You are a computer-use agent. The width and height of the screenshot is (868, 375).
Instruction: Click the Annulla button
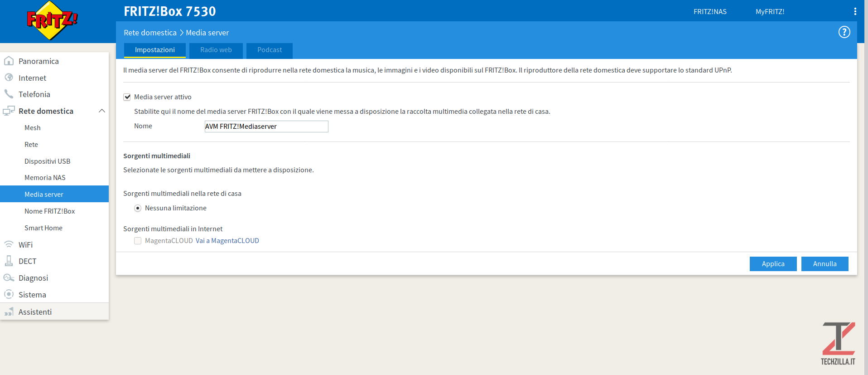(825, 264)
